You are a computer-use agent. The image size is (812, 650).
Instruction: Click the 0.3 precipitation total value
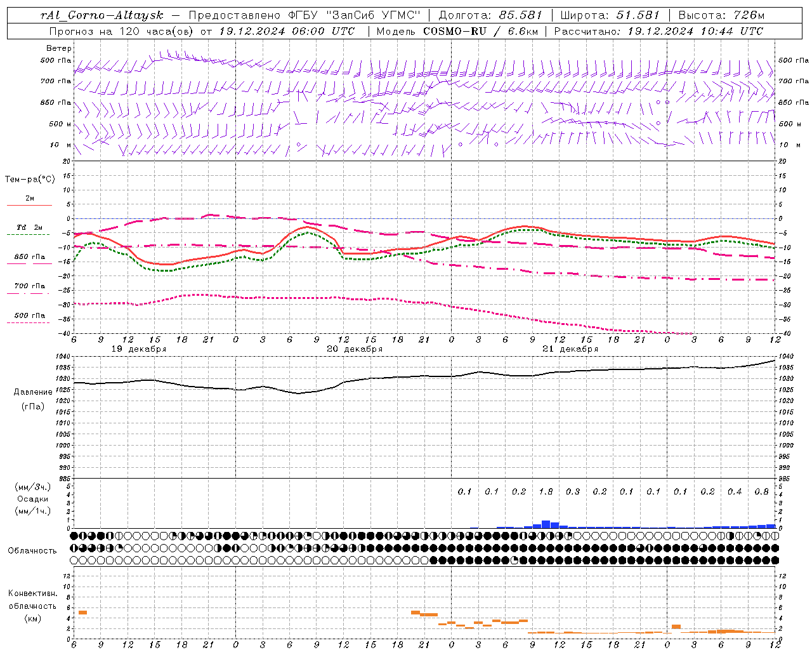tap(573, 492)
